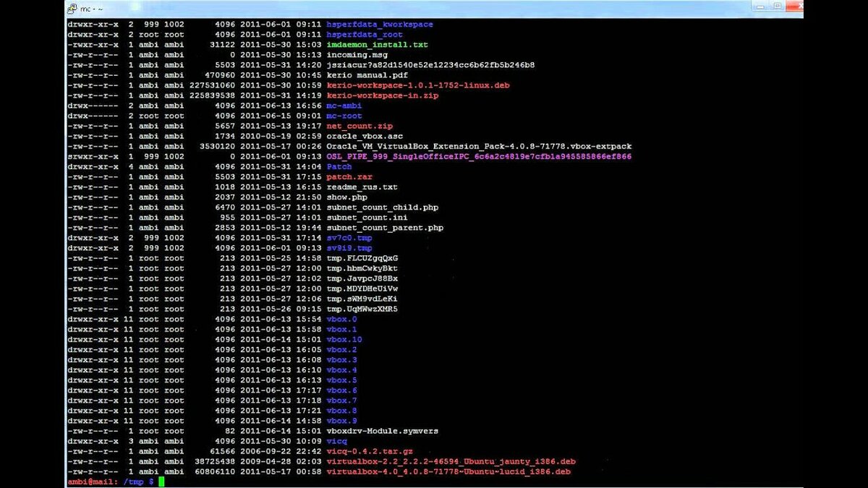868x488 pixels.
Task: Select the subnet_count.ini file name
Action: point(367,218)
